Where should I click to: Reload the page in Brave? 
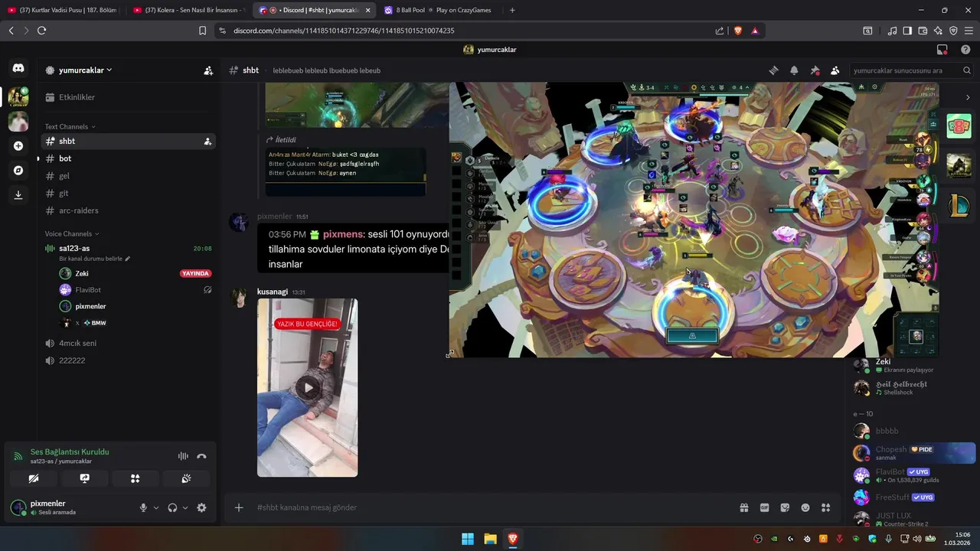click(x=41, y=31)
